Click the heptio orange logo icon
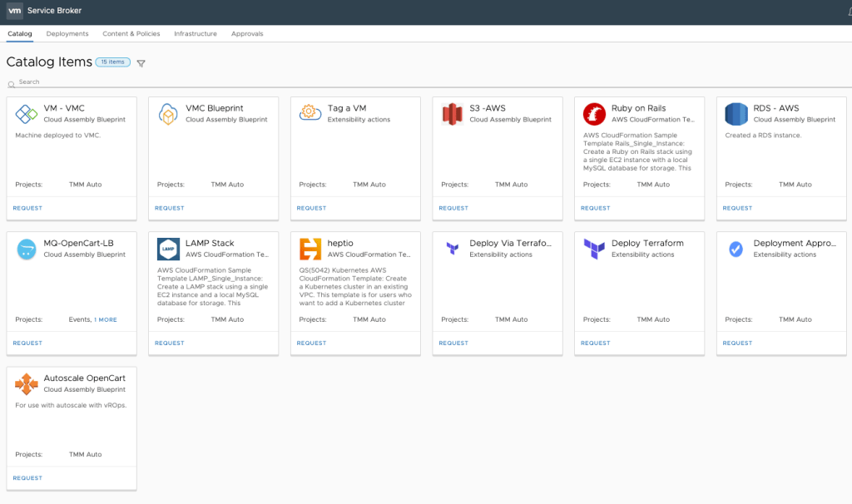Screen dimensions: 852x504 click(x=310, y=249)
